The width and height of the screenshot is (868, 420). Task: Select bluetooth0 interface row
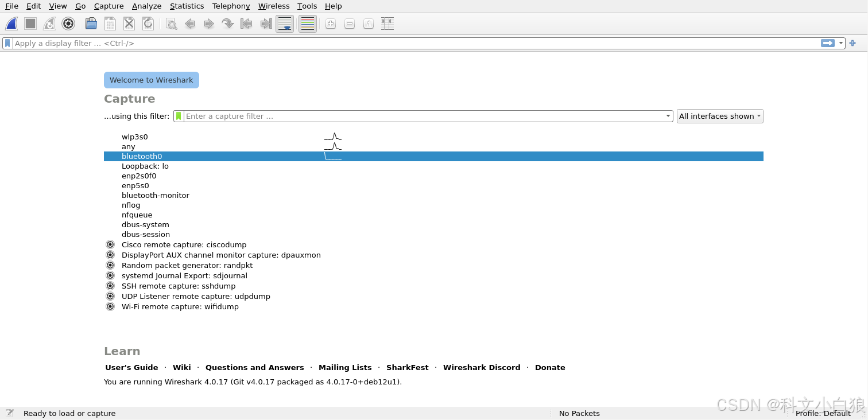(x=433, y=156)
